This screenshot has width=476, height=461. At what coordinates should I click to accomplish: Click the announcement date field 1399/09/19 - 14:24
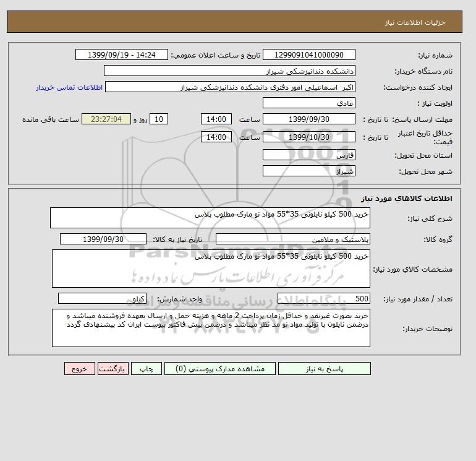coord(121,54)
